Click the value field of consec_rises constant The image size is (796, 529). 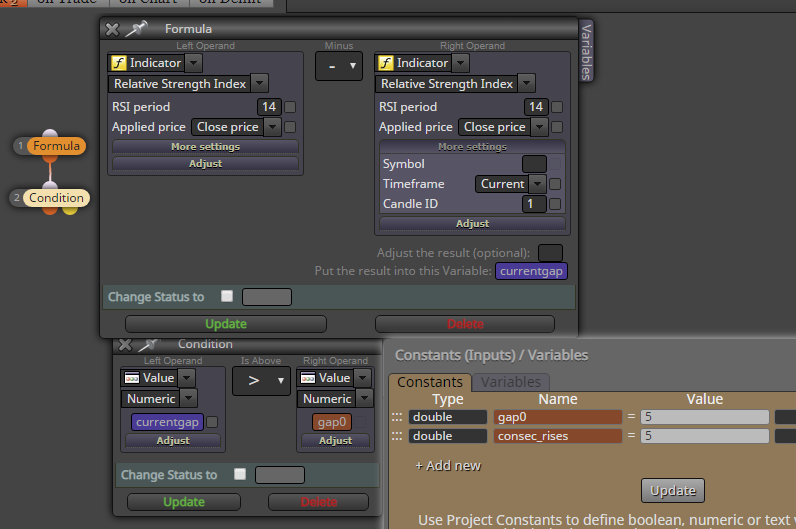point(705,436)
